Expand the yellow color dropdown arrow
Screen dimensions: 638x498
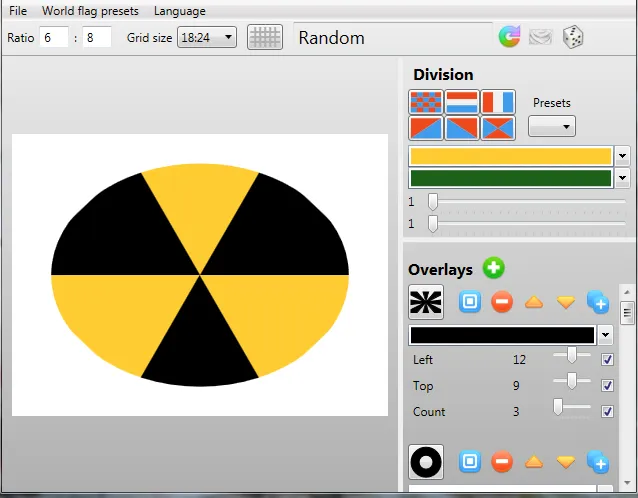(x=622, y=156)
